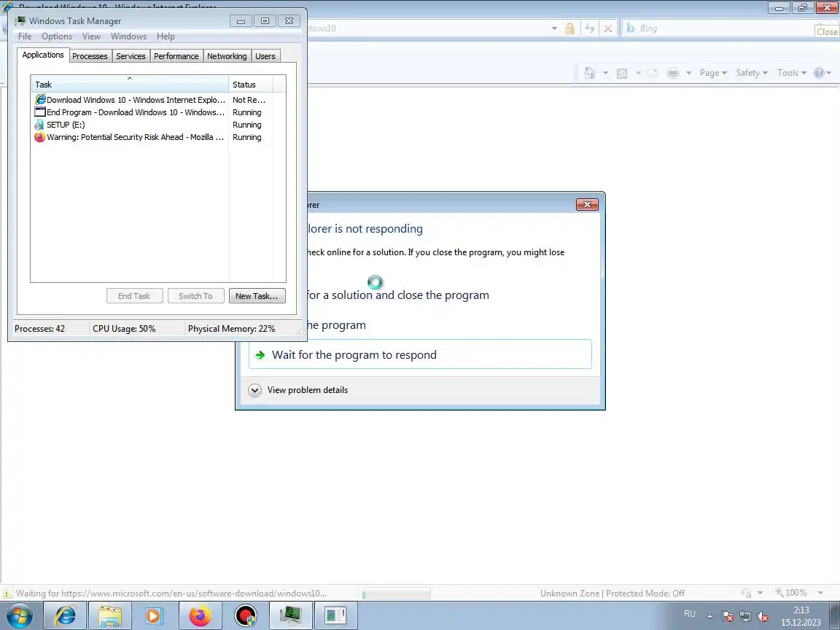Open Task Manager View menu

click(x=91, y=36)
